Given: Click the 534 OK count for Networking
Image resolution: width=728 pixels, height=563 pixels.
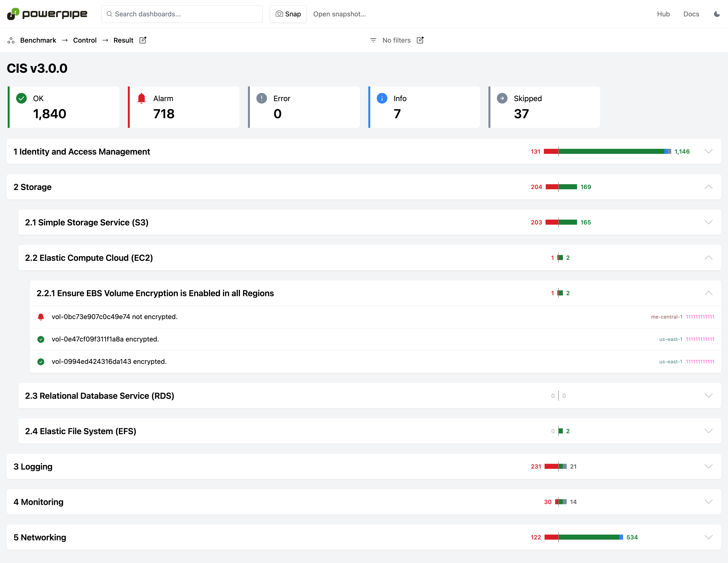Looking at the screenshot, I should point(632,537).
